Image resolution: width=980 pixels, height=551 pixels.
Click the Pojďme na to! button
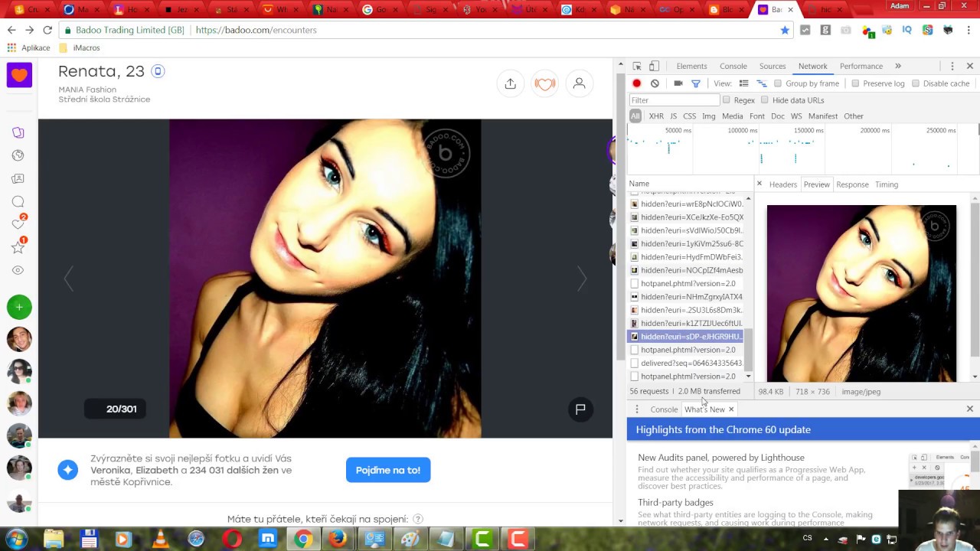tap(388, 470)
